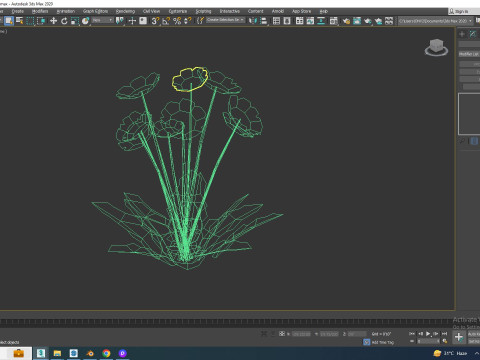Image resolution: width=480 pixels, height=360 pixels.
Task: Open Curve Editor
Action: pos(310,21)
